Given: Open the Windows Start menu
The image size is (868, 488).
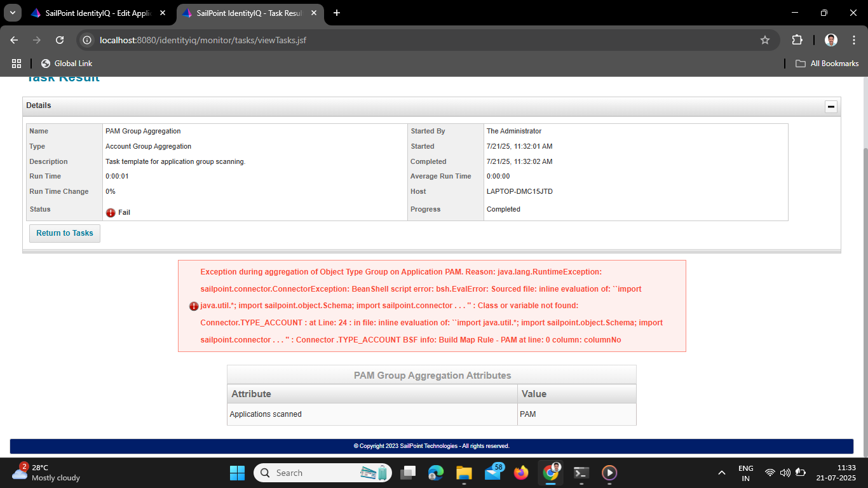Looking at the screenshot, I should (x=237, y=473).
